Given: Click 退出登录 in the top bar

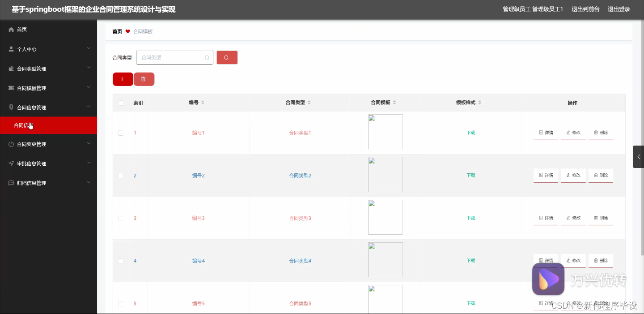Looking at the screenshot, I should click(x=619, y=9).
